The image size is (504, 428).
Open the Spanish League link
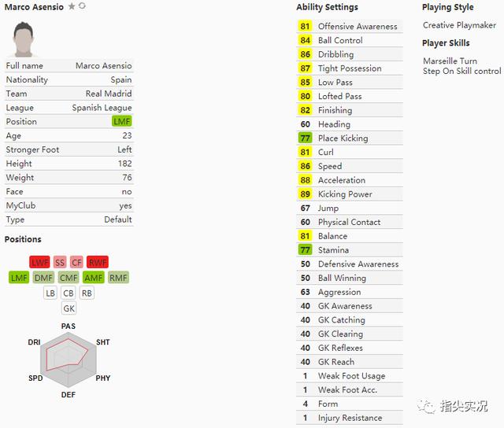[x=102, y=108]
